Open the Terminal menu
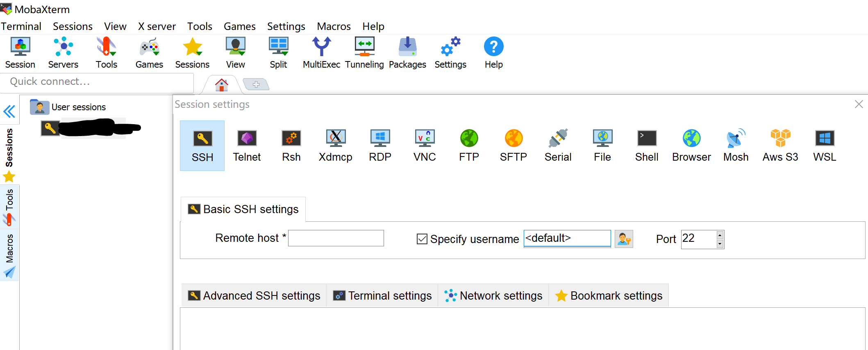The image size is (868, 350). [x=21, y=26]
